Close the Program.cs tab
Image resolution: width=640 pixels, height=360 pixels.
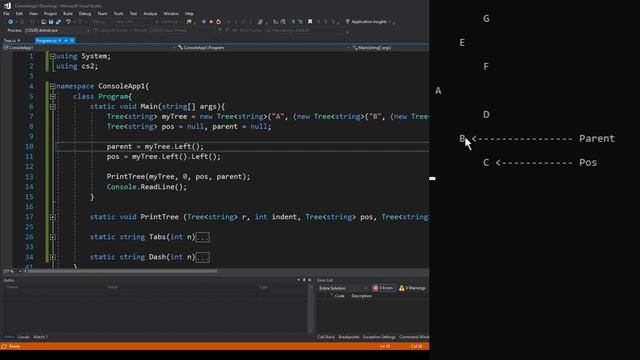tap(72, 40)
